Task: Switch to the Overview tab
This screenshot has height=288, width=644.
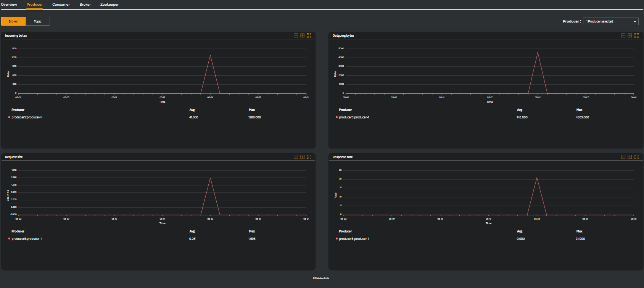Action: 9,5
